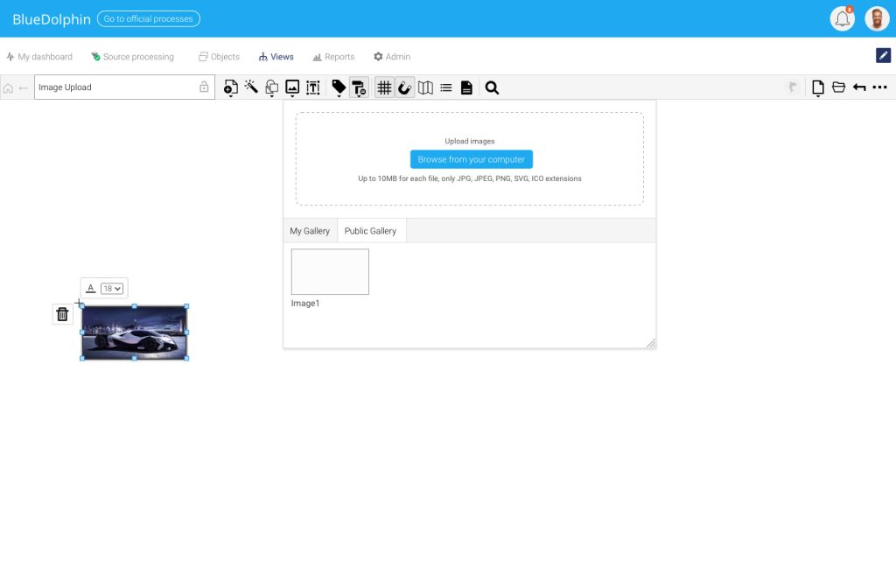
Task: Click Go to official processes button
Action: pos(149,19)
